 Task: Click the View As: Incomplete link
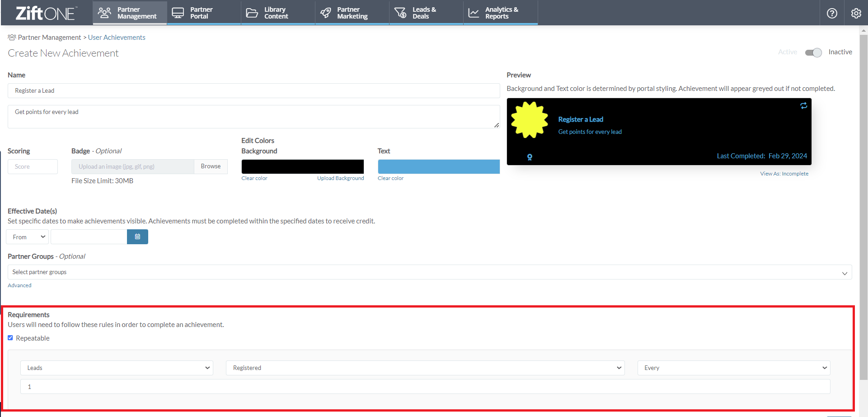(784, 174)
